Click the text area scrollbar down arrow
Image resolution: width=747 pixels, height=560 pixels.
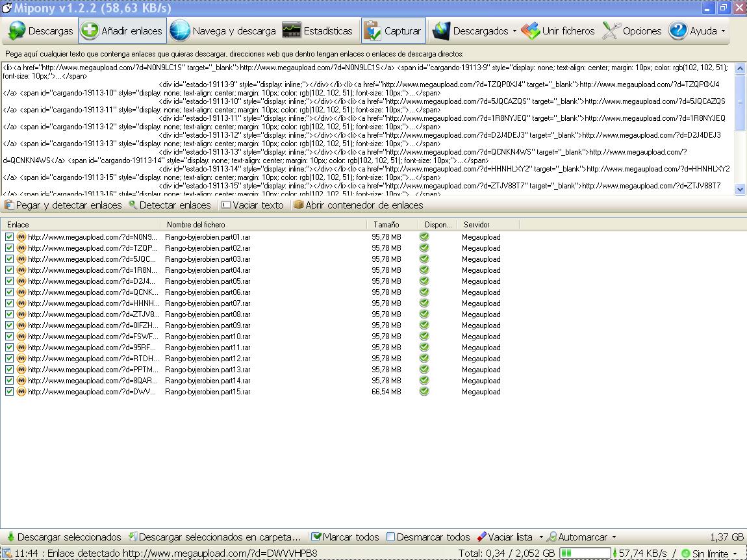click(x=740, y=189)
